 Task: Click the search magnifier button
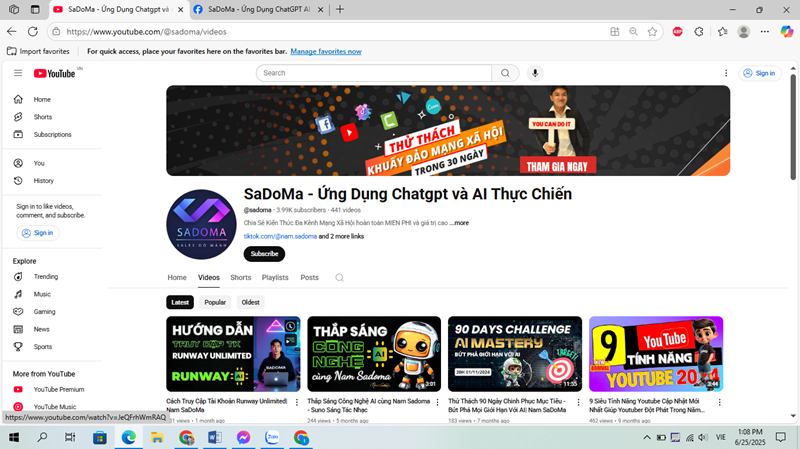click(x=505, y=73)
